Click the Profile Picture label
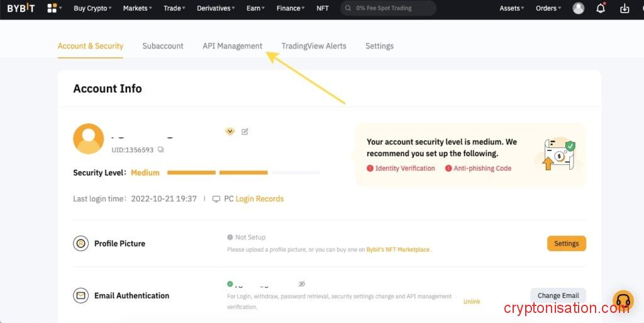The image size is (644, 323). pos(119,243)
